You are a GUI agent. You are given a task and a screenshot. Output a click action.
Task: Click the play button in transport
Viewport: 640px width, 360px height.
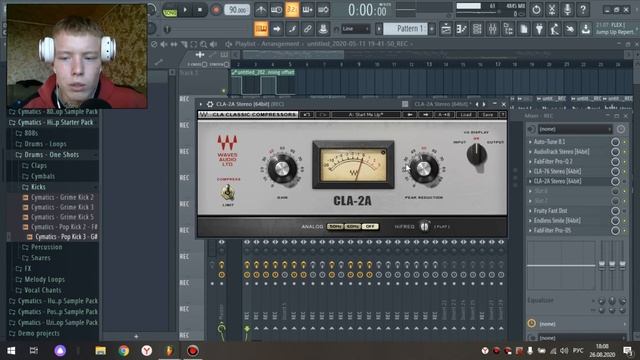(185, 10)
